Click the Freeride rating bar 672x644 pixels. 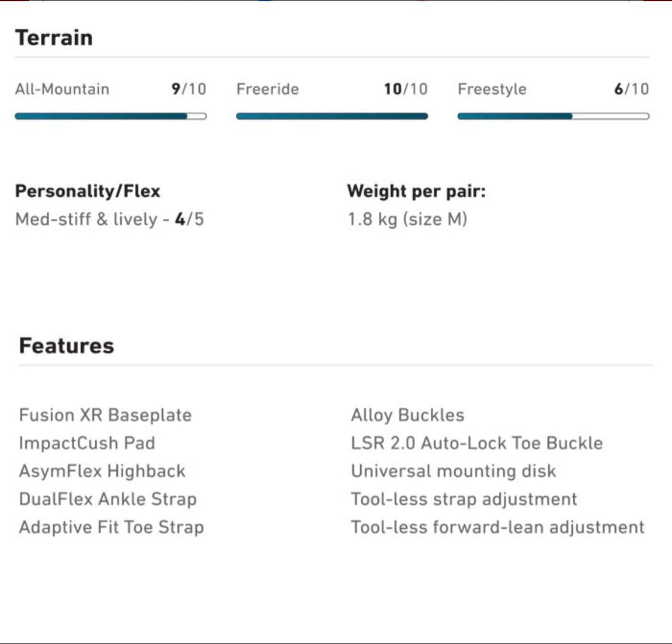pyautogui.click(x=332, y=116)
